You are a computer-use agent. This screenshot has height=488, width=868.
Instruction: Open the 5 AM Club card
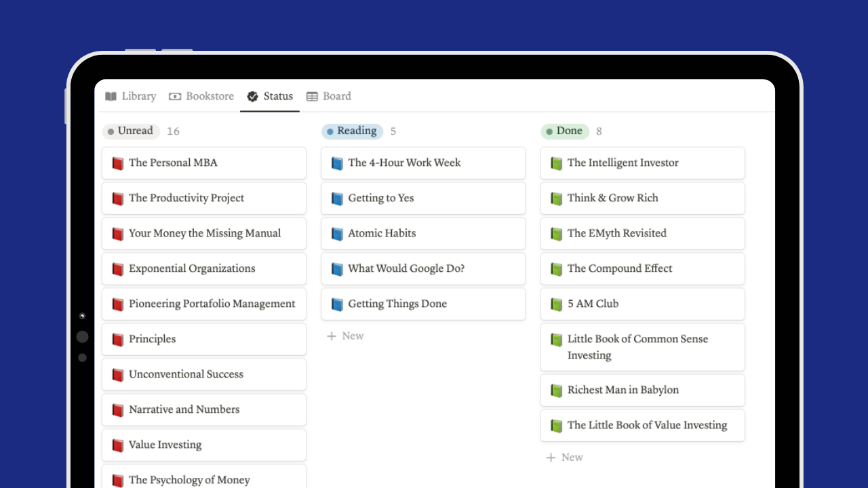point(643,304)
